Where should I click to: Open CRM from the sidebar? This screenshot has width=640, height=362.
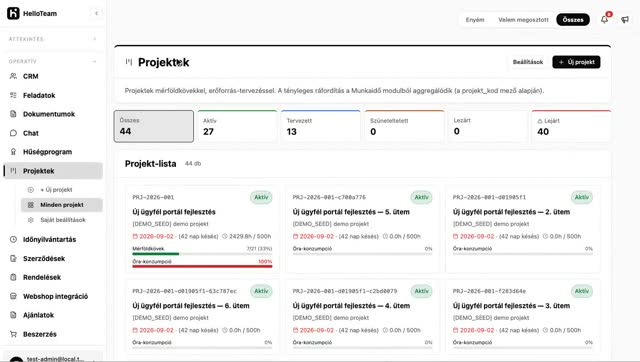53,76
